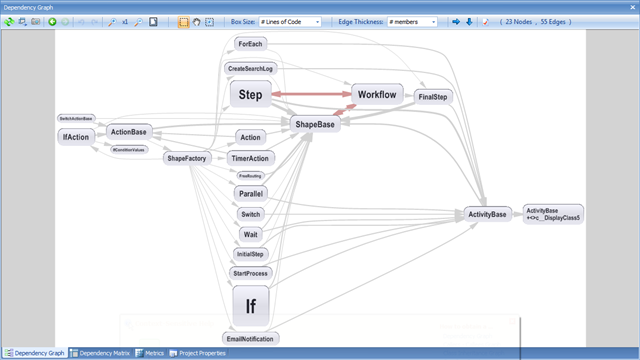The image size is (640, 360).
Task: Take a snapshot with the camera icon
Action: pyautogui.click(x=36, y=22)
